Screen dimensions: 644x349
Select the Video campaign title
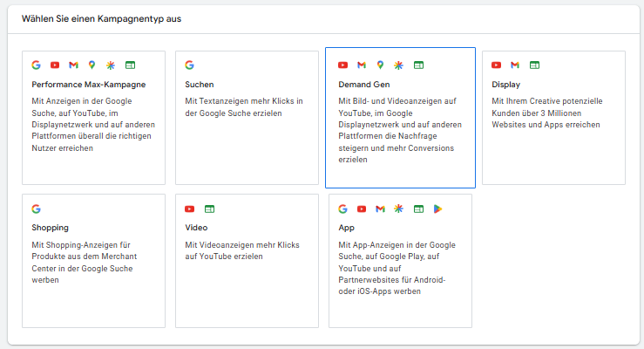[196, 228]
